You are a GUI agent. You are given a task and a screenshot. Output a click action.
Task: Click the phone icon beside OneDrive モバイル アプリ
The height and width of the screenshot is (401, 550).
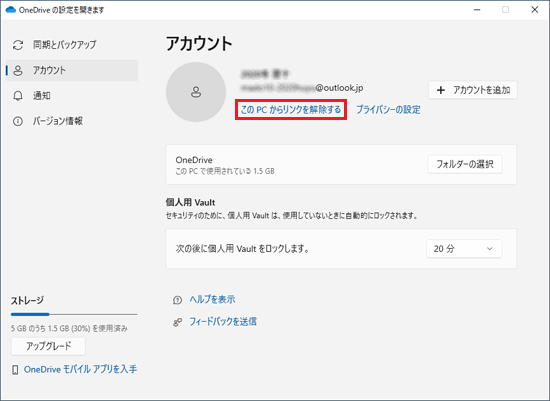[x=15, y=369]
